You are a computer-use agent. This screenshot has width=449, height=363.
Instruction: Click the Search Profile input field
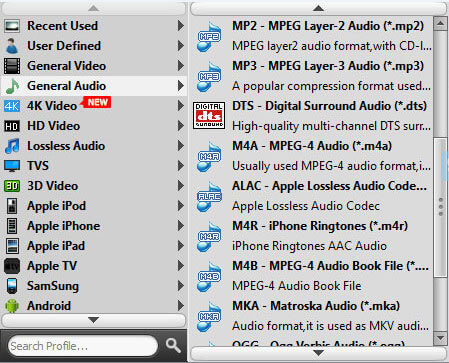(x=83, y=346)
